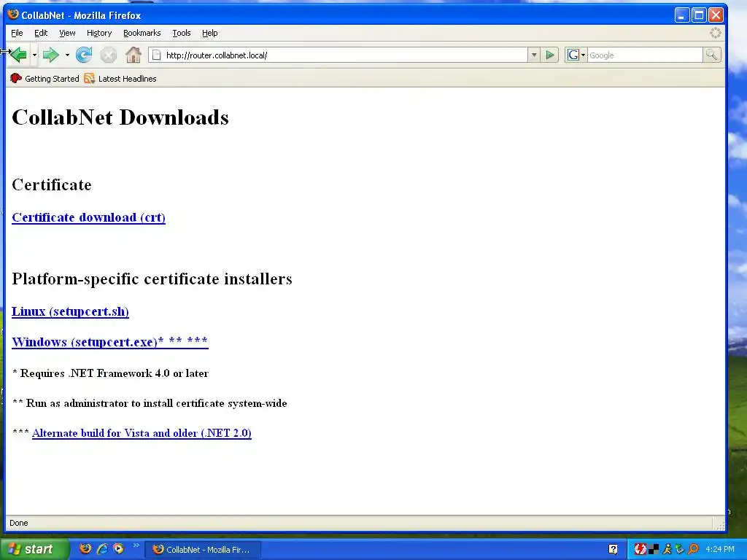Select the CollabNet Firefox taskbar button
This screenshot has width=747, height=560.
[203, 550]
